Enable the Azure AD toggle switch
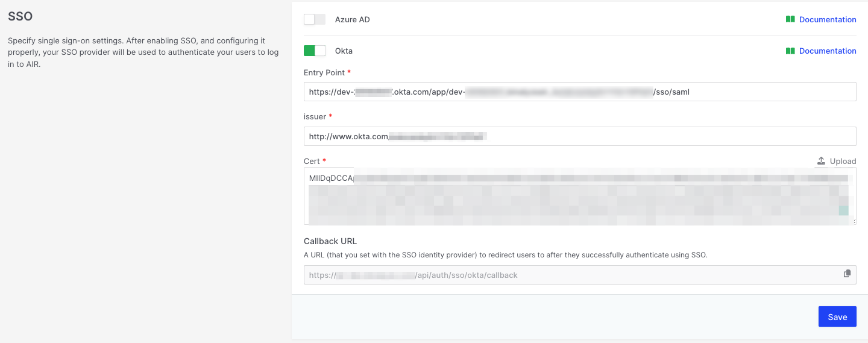 pos(314,19)
